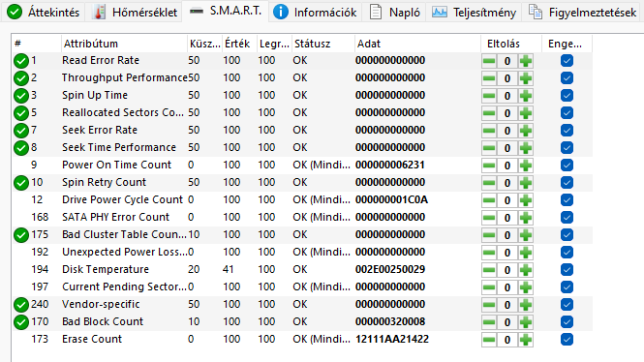Screen dimensions: 644x362
Task: Sort by the Érték column header
Action: tap(239, 44)
